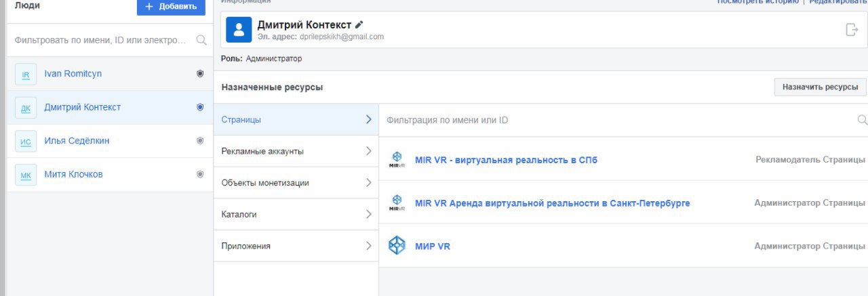The height and width of the screenshot is (296, 868).
Task: Click admin shield icon for Ivan Romitcyn
Action: tap(200, 74)
